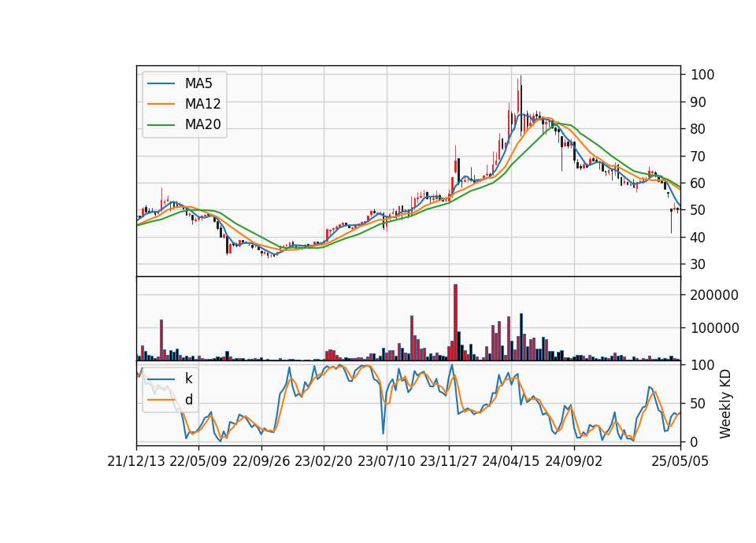
Task: Click the 24/04/15 date tick label
Action: (511, 461)
